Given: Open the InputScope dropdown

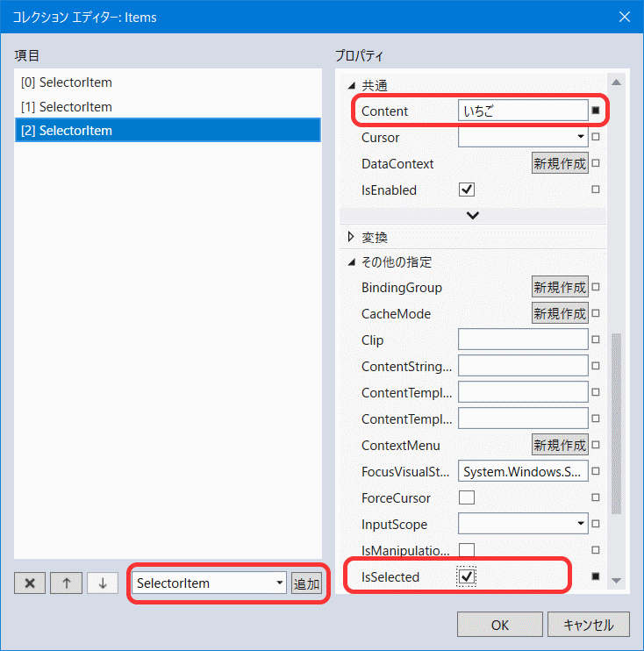Looking at the screenshot, I should 581,524.
